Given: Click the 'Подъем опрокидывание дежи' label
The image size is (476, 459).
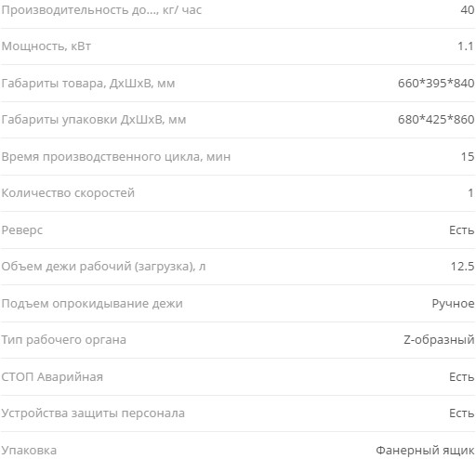Looking at the screenshot, I should (92, 304).
